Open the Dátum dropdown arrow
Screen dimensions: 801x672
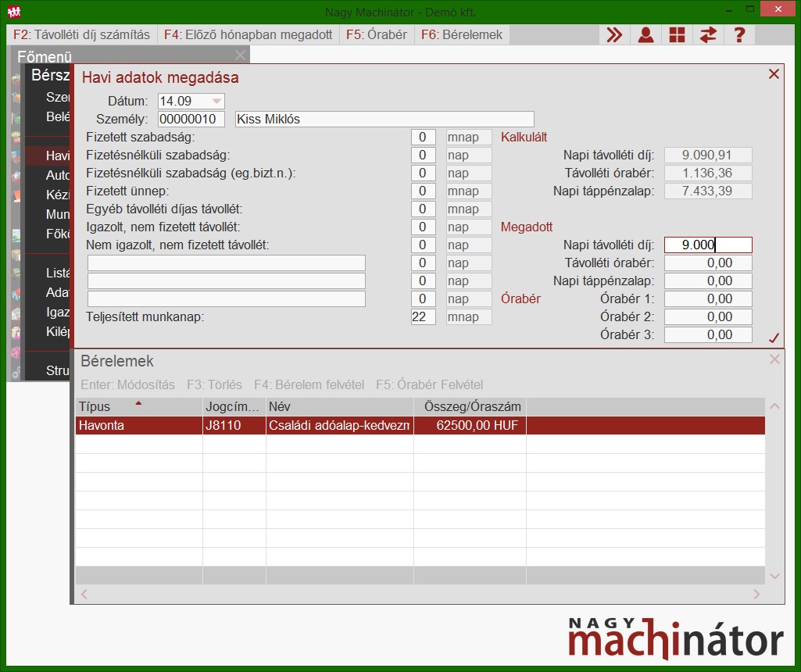tap(216, 101)
